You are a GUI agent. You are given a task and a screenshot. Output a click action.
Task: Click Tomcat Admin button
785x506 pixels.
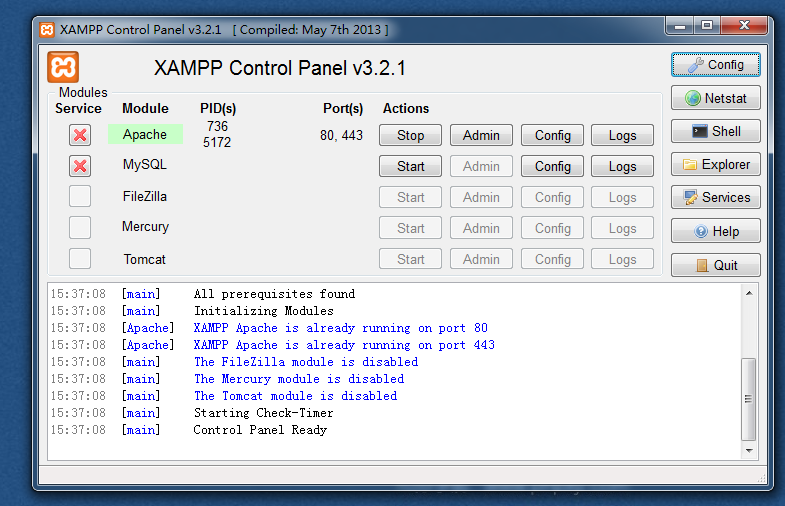pos(481,259)
